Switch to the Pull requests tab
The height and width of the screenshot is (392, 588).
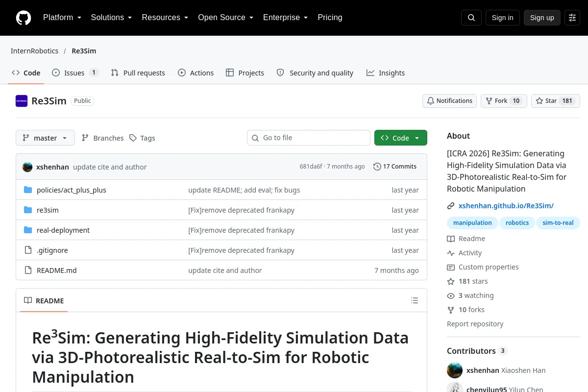coord(138,73)
